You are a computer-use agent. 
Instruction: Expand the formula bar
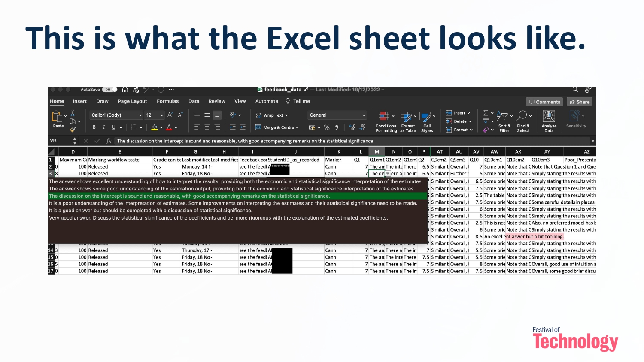tap(593, 141)
